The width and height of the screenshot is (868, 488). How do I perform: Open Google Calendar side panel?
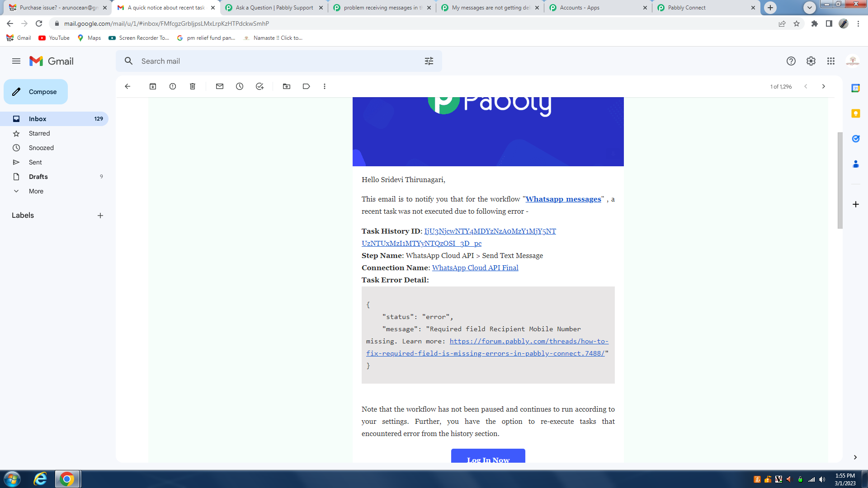(856, 88)
